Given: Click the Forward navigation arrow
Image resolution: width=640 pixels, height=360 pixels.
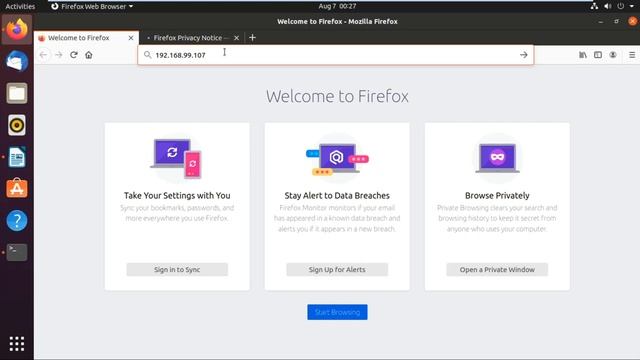Looking at the screenshot, I should point(58,55).
